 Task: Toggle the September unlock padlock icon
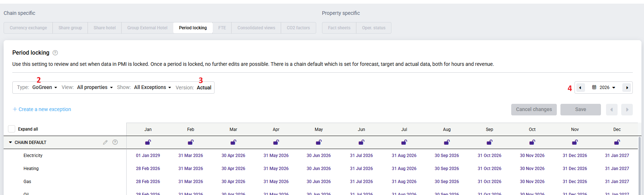click(490, 142)
